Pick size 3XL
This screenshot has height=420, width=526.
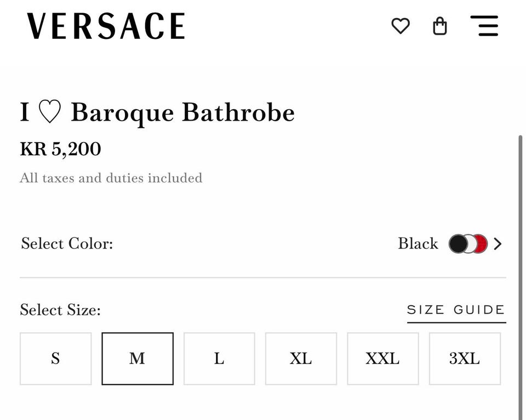465,359
